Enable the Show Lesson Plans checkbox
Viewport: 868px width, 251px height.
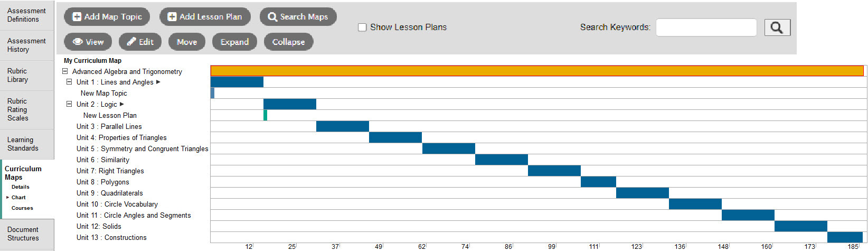[x=362, y=27]
